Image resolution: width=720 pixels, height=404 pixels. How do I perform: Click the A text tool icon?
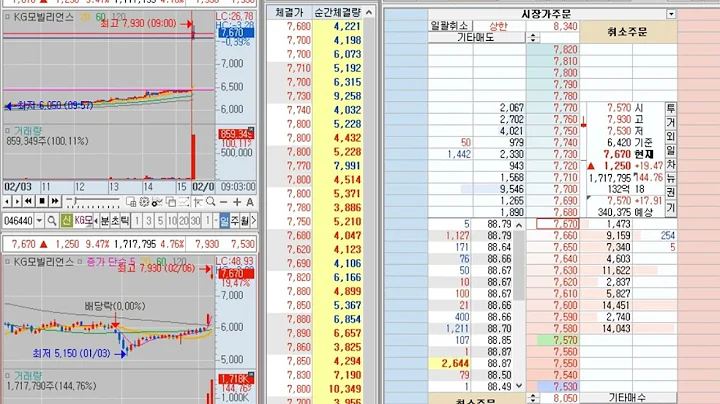(x=250, y=202)
